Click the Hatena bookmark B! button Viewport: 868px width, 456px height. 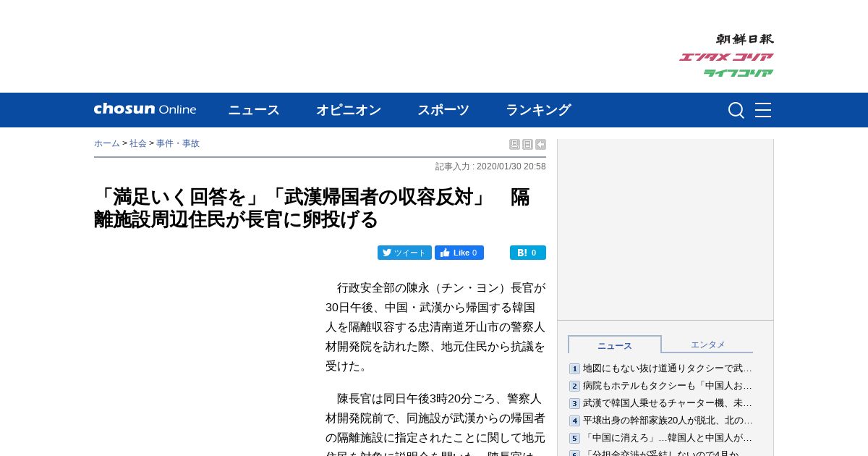tap(528, 253)
